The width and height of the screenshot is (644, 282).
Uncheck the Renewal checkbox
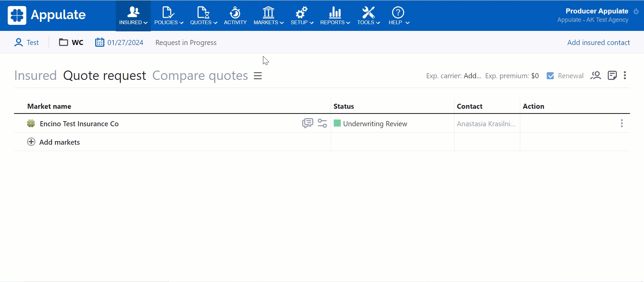tap(550, 76)
